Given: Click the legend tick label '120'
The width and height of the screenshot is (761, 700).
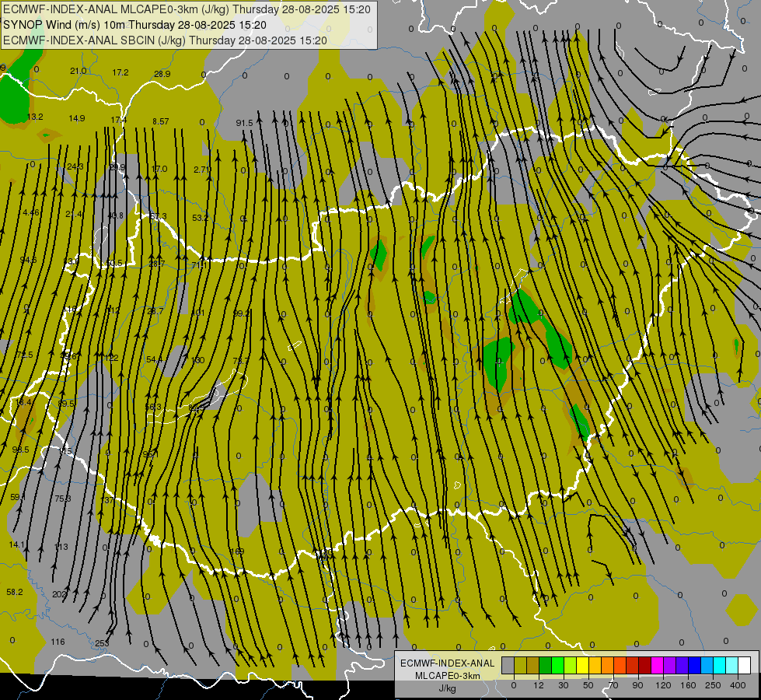Looking at the screenshot, I should [664, 685].
